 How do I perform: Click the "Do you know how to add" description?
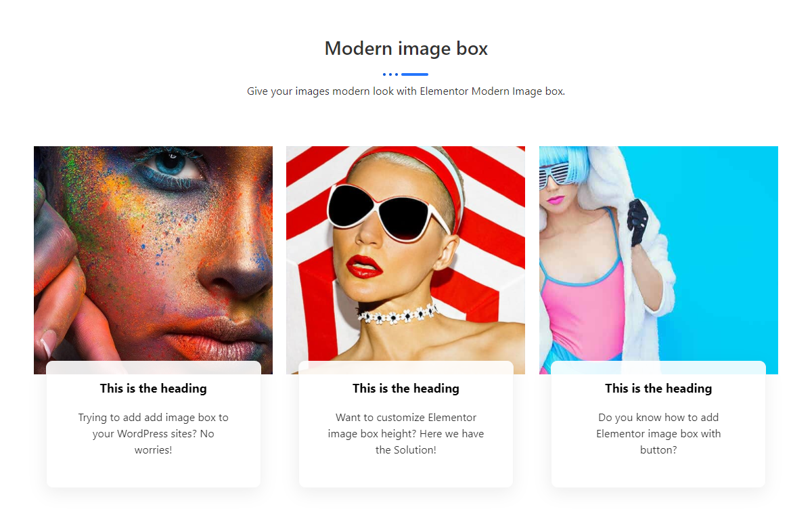click(x=658, y=433)
